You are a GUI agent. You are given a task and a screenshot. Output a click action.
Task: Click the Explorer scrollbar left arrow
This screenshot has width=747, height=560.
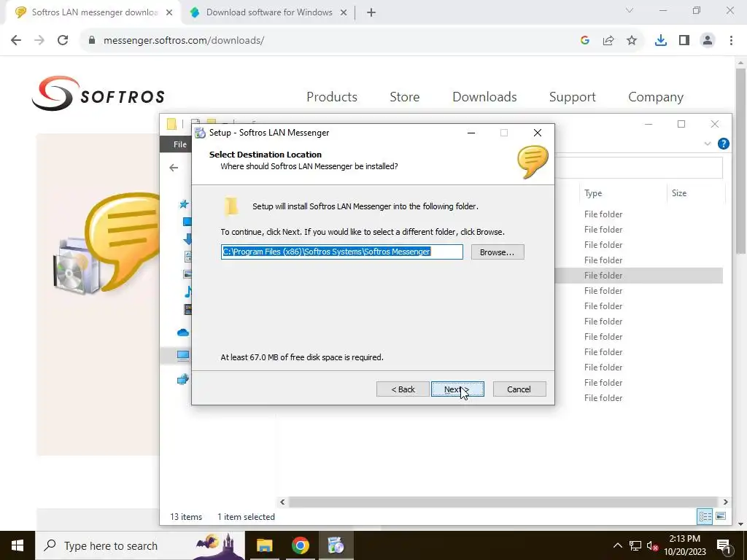coord(282,502)
